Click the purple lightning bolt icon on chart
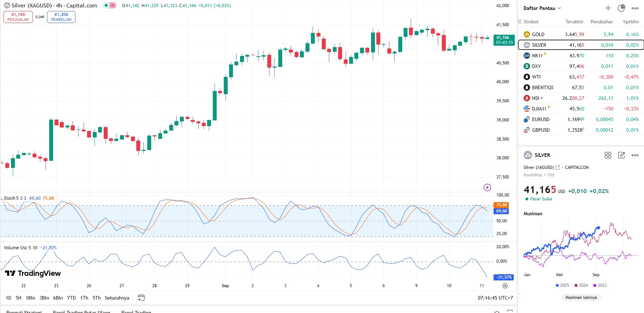Image resolution: width=644 pixels, height=313 pixels. pos(488,187)
